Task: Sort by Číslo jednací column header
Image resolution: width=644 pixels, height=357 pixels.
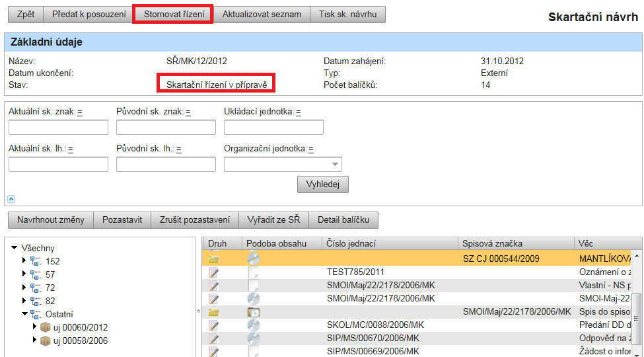Action: pyautogui.click(x=390, y=243)
